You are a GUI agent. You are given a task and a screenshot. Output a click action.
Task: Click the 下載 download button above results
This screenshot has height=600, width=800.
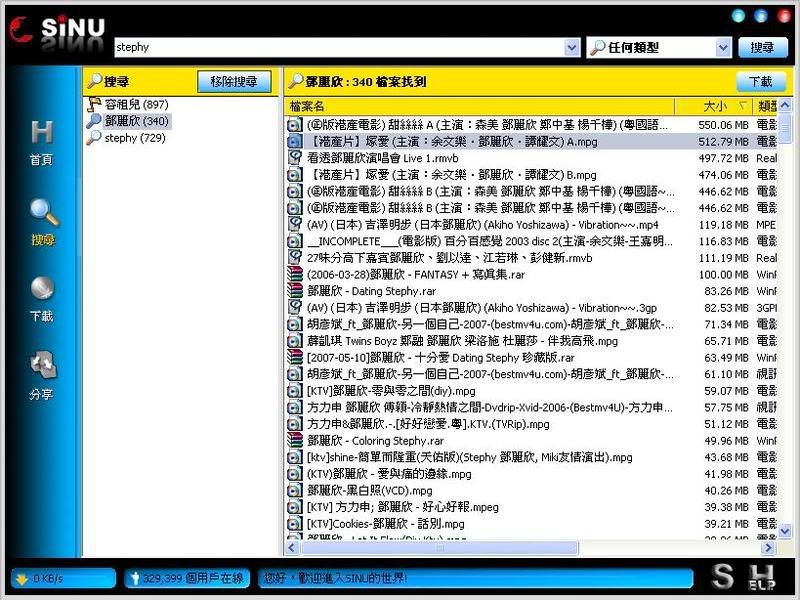(x=761, y=82)
